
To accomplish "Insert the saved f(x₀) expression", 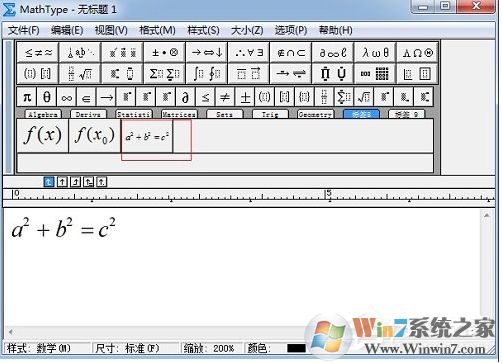I will 95,136.
